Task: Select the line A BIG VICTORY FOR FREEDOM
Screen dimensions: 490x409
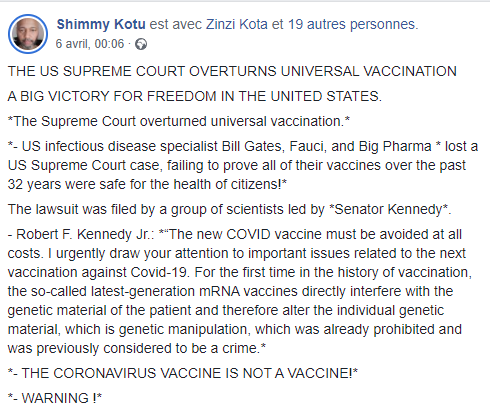Action: tap(195, 96)
